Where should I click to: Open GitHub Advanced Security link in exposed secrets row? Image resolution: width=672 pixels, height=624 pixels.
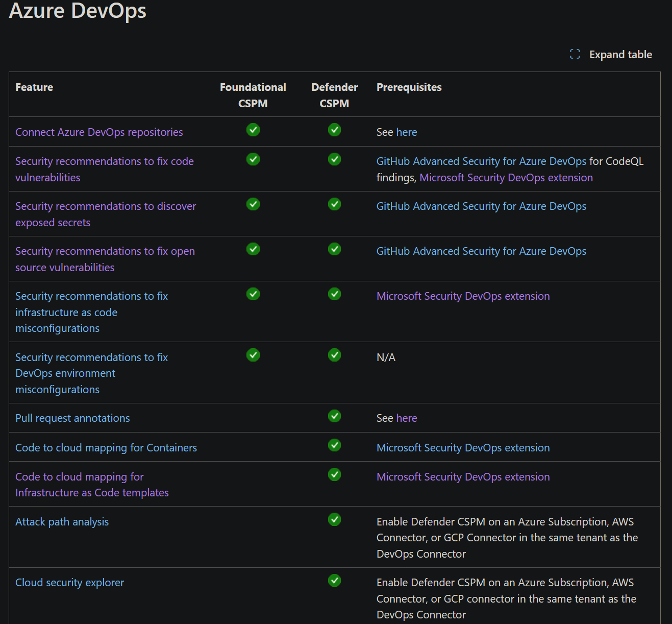pos(481,206)
